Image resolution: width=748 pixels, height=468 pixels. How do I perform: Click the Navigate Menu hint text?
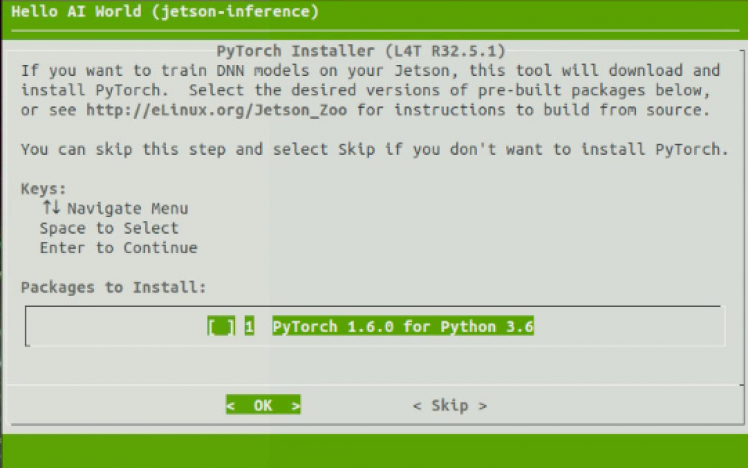click(128, 208)
